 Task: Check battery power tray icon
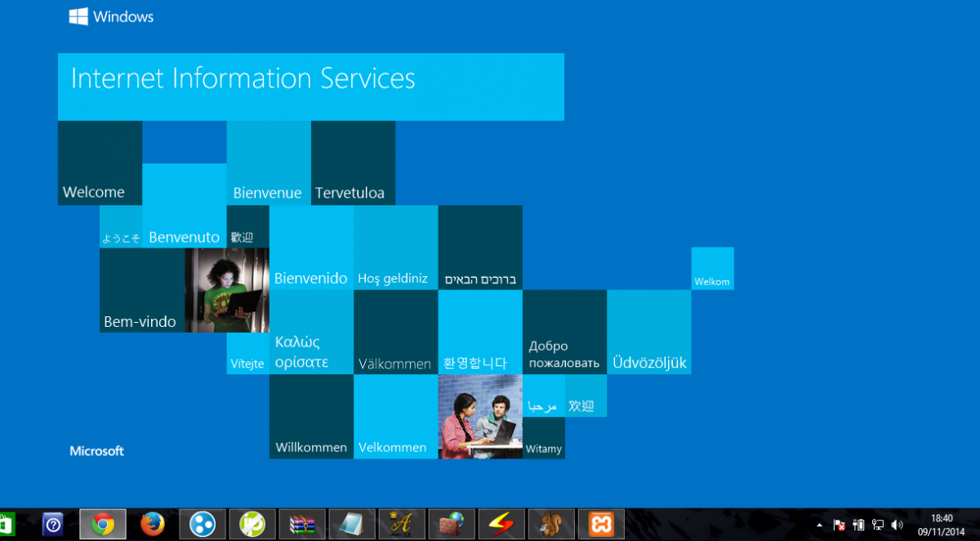(858, 525)
